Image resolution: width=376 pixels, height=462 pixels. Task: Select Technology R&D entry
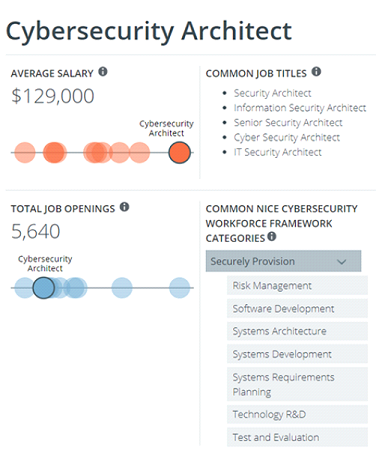pos(297,414)
